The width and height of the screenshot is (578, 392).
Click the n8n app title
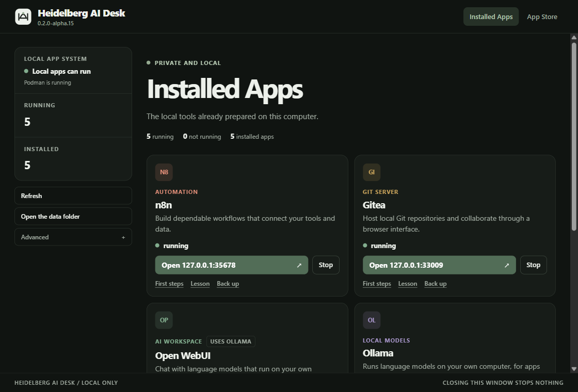164,205
